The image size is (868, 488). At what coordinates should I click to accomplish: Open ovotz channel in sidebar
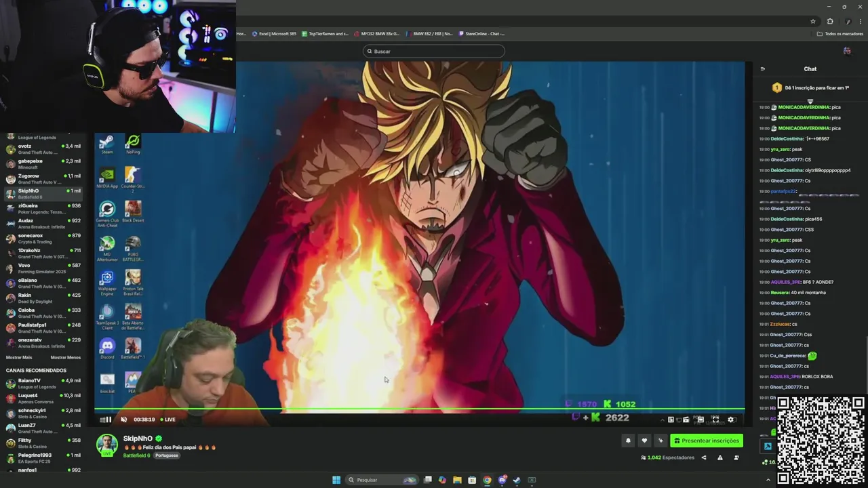click(43, 148)
